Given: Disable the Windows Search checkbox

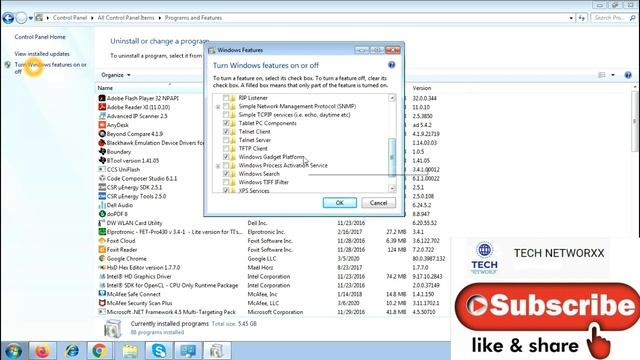Looking at the screenshot, I should click(x=226, y=174).
